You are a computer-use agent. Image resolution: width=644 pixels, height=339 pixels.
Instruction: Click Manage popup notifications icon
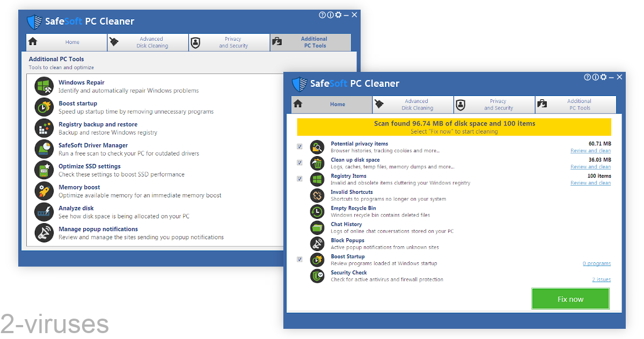click(44, 233)
